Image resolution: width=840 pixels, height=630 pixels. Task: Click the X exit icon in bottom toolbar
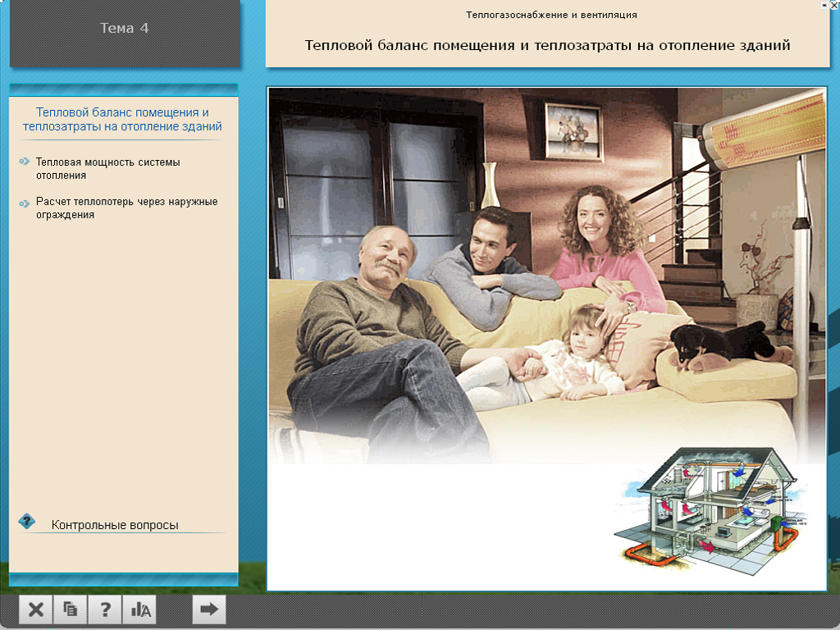point(35,609)
